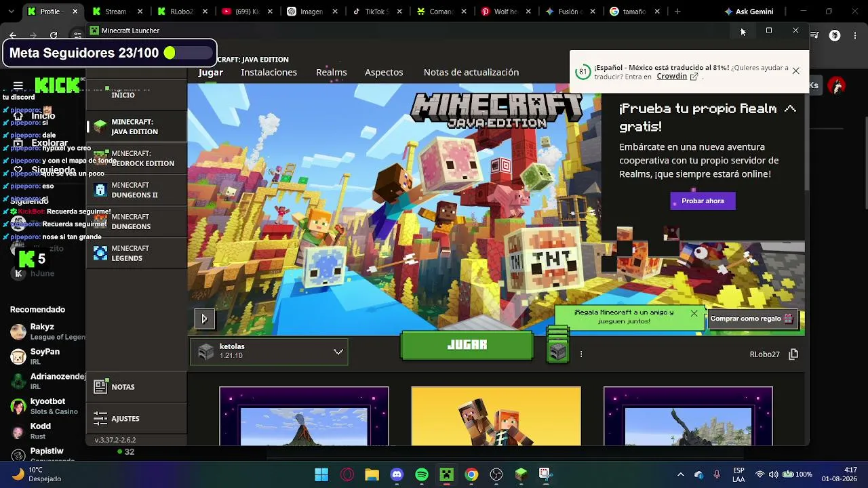Show hidden system tray icons
This screenshot has width=868, height=488.
point(681,474)
